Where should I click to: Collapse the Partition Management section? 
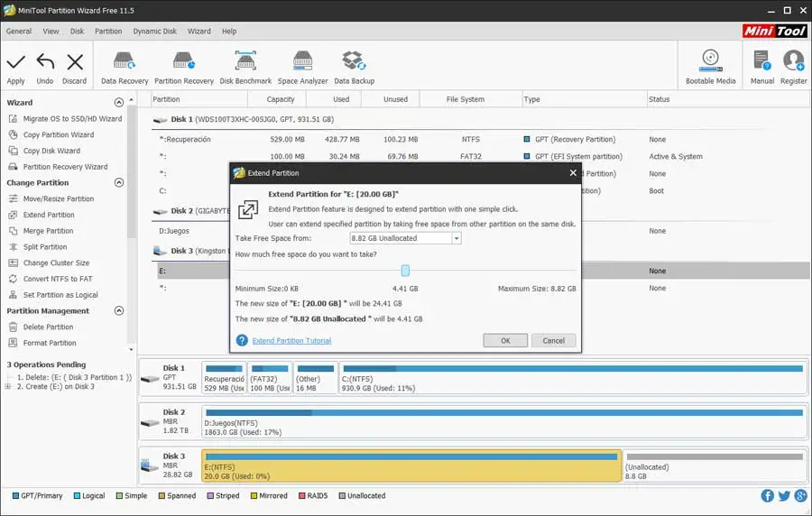point(118,310)
